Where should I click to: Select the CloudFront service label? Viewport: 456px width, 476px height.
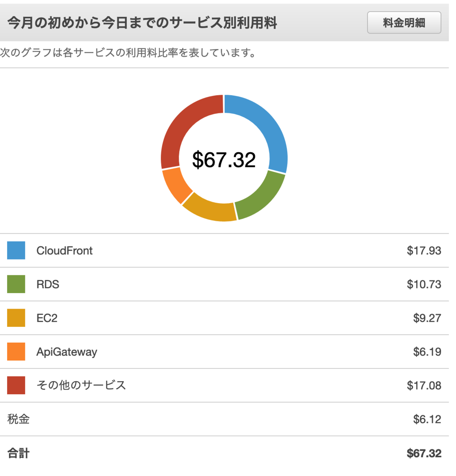point(64,251)
